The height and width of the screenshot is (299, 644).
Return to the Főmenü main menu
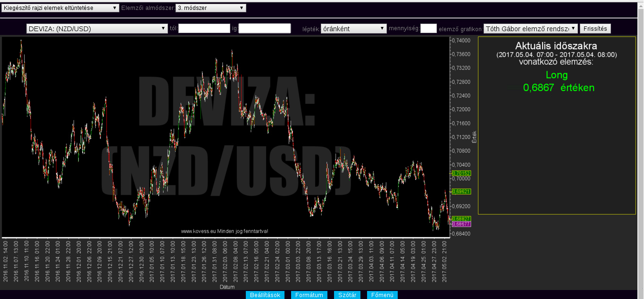pos(382,295)
